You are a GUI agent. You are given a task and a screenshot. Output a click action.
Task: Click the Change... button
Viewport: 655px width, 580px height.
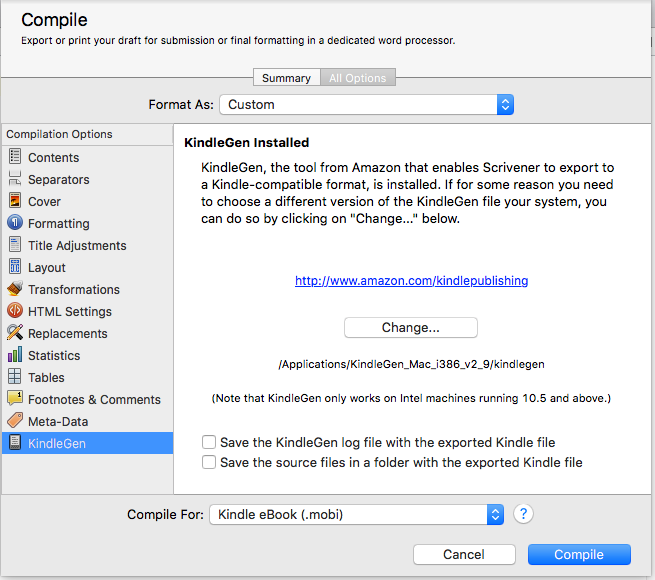click(x=410, y=328)
